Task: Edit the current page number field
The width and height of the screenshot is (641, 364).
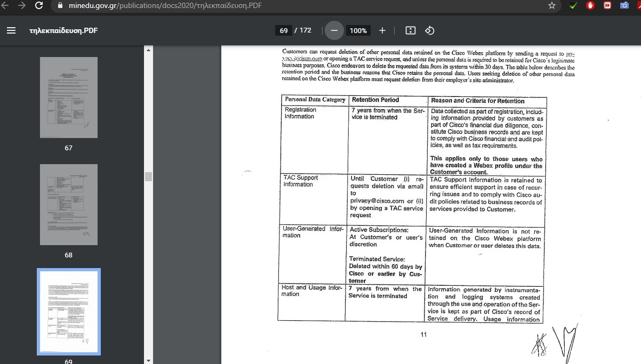Action: pyautogui.click(x=284, y=30)
